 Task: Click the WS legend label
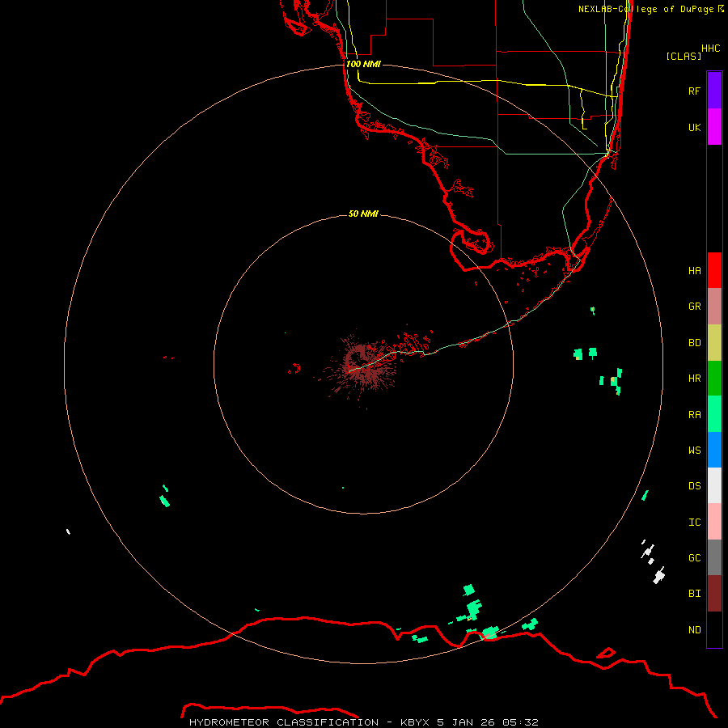(x=694, y=450)
